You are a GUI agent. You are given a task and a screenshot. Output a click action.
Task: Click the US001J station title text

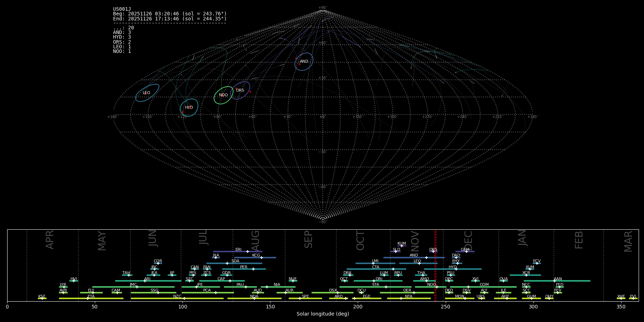(x=122, y=9)
